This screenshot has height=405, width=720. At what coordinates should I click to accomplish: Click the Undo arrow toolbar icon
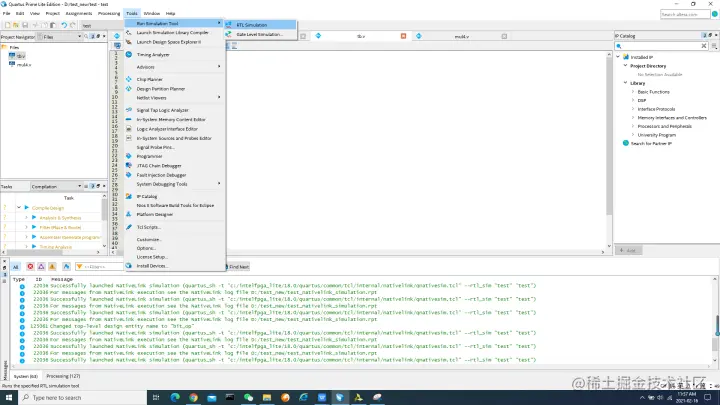64,25
